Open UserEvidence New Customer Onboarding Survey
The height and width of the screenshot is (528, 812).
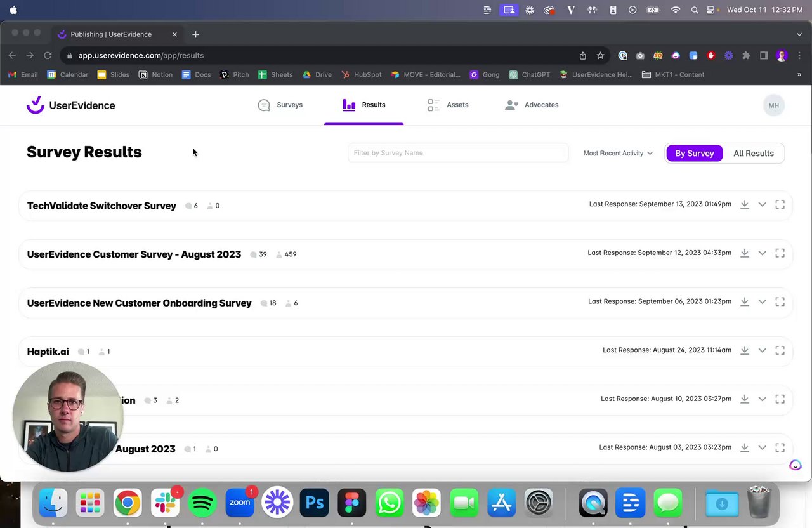point(139,303)
